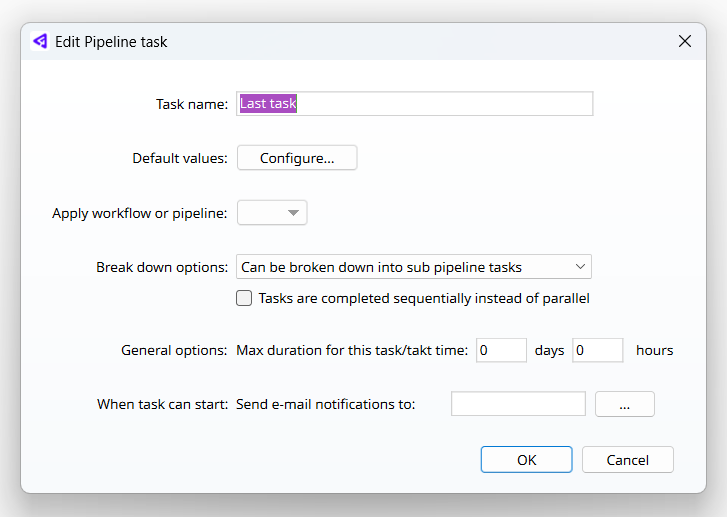Viewport: 727px width, 517px height.
Task: Click into the Task name text field
Action: pyautogui.click(x=415, y=103)
